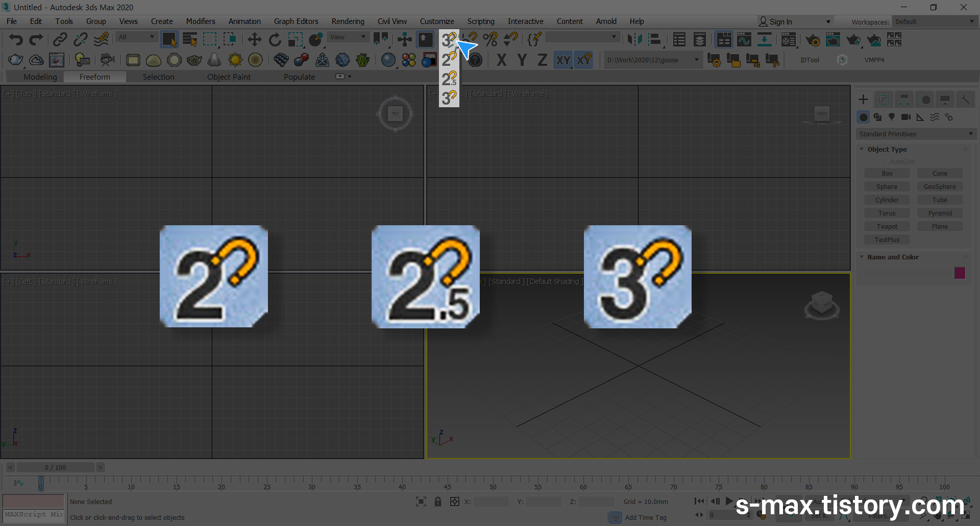
Task: Toggle Keyboard Shortcut Override button
Action: coord(425,39)
